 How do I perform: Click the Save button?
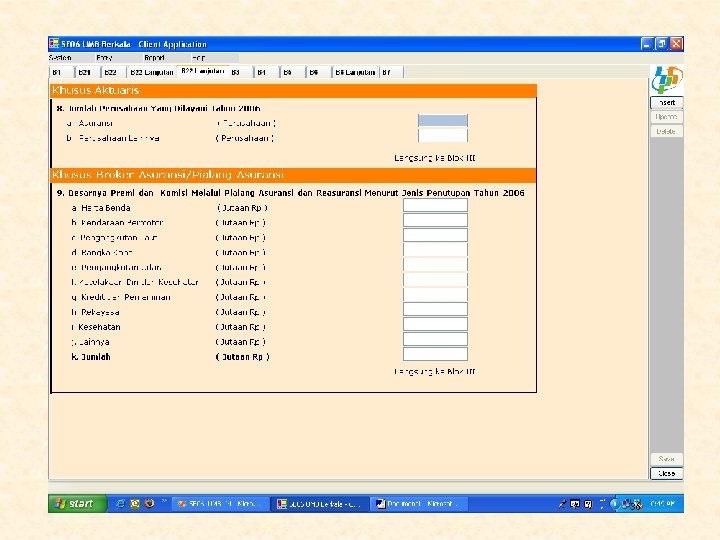[667, 459]
